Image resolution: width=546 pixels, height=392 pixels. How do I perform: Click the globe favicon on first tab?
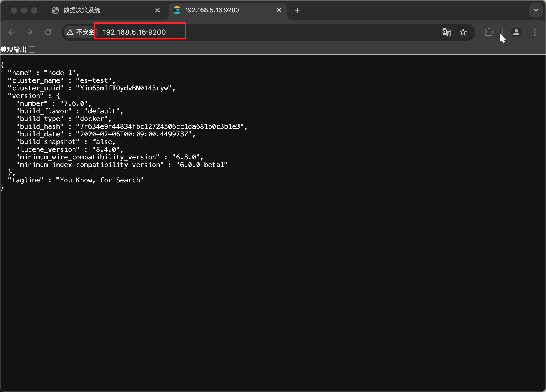[55, 10]
